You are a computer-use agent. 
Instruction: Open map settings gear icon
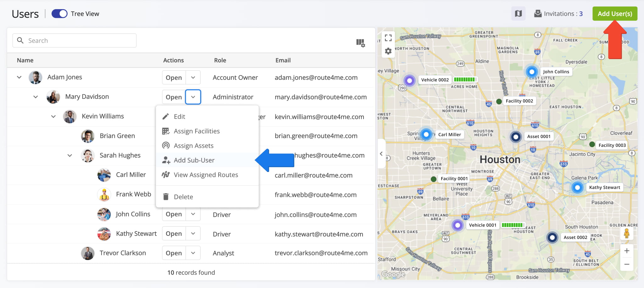pyautogui.click(x=388, y=51)
